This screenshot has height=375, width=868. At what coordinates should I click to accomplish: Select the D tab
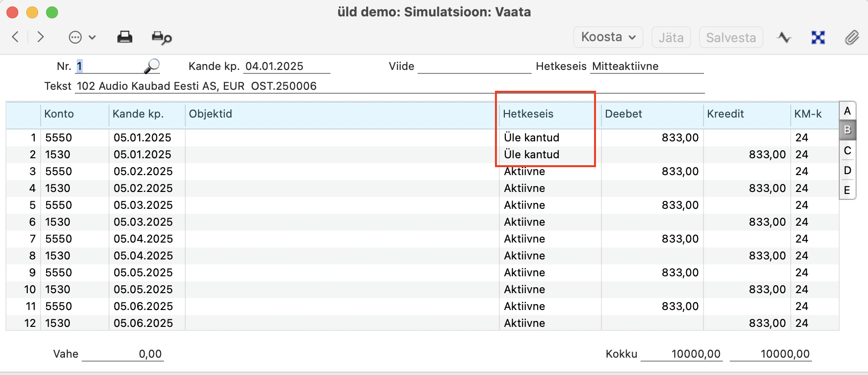click(847, 171)
